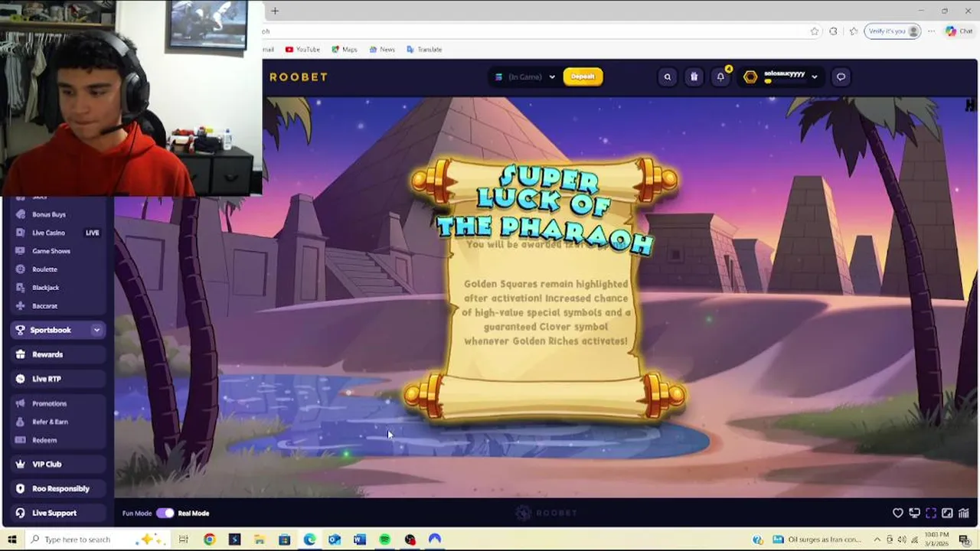This screenshot has width=980, height=551.
Task: Open the gift rewards icon in header
Action: (x=694, y=77)
